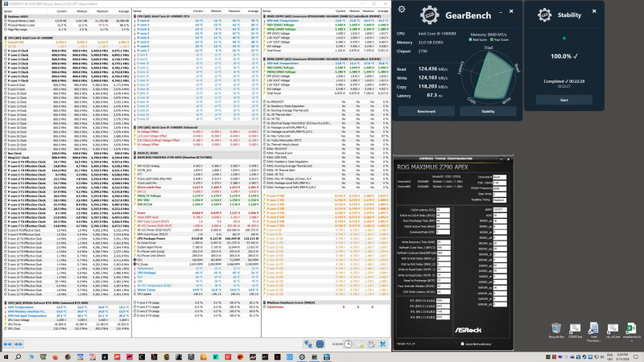Click the teal stability progress dot
Screen dimensions: 644x362
point(564,38)
